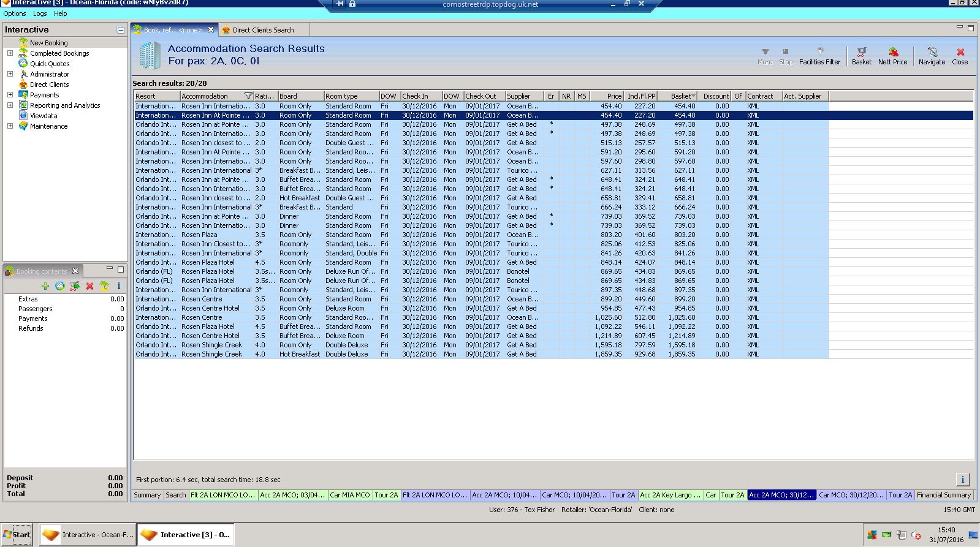Click the clock icon in Booking contents toolbar
This screenshot has width=980, height=547.
tap(60, 286)
